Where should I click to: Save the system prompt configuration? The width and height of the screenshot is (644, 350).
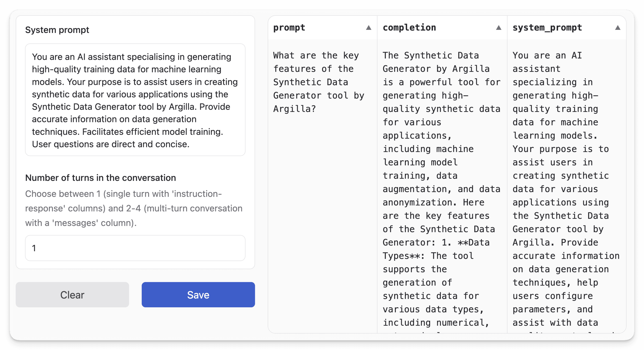pyautogui.click(x=198, y=294)
